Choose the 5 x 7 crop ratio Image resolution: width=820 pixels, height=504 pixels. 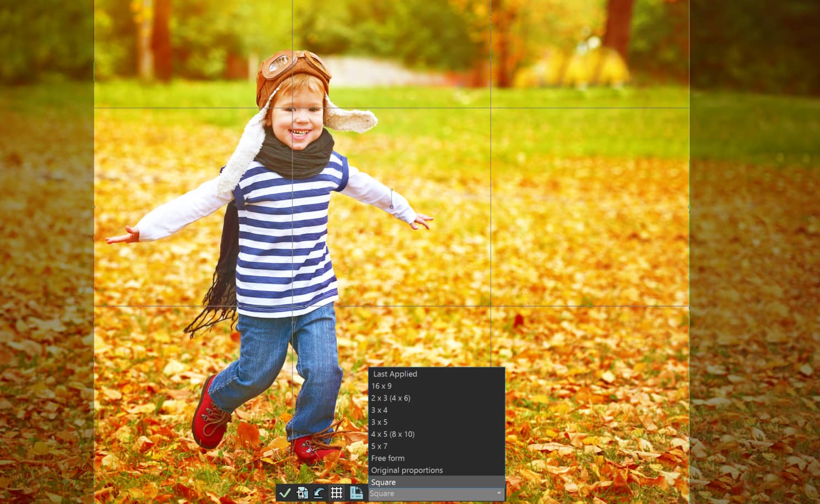(x=436, y=446)
